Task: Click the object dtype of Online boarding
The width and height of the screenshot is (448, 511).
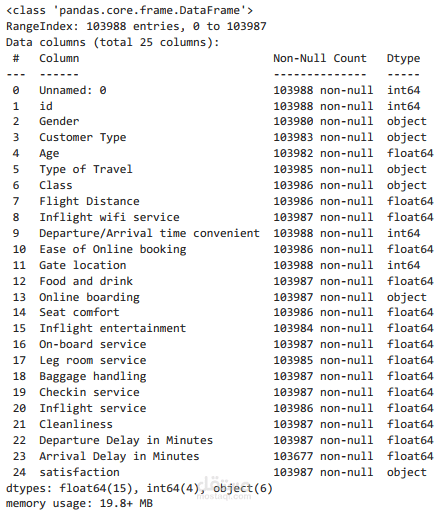Action: (407, 297)
